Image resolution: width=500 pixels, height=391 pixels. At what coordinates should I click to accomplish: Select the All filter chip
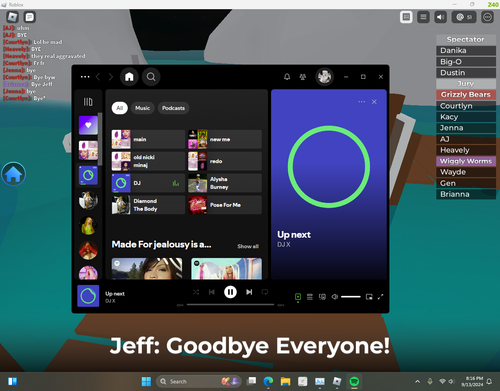click(120, 108)
